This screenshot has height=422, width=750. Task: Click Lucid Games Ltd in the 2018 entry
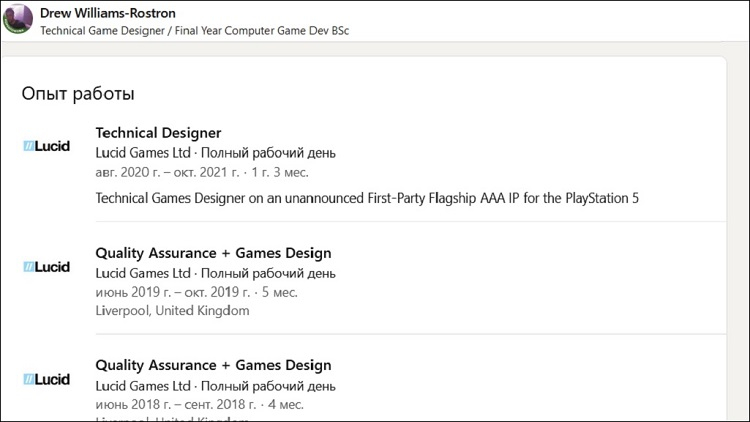coord(142,385)
